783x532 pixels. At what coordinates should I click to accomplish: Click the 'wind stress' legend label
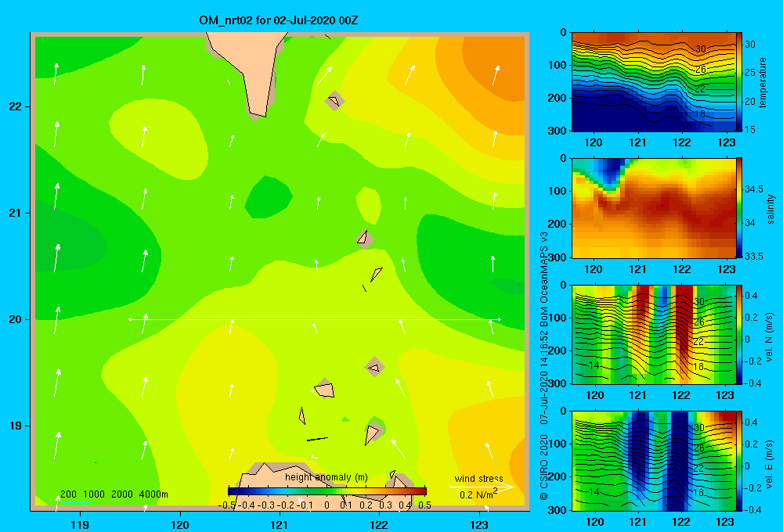pyautogui.click(x=479, y=478)
